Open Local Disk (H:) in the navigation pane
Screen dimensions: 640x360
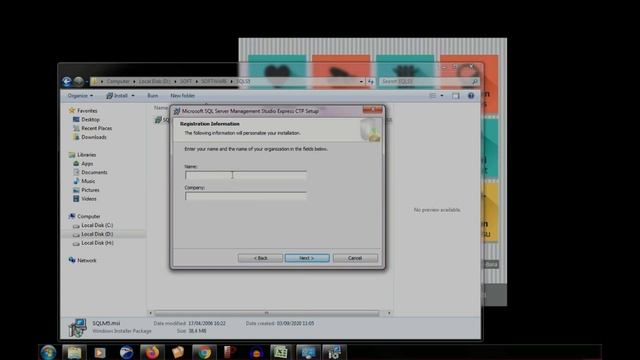coord(97,243)
